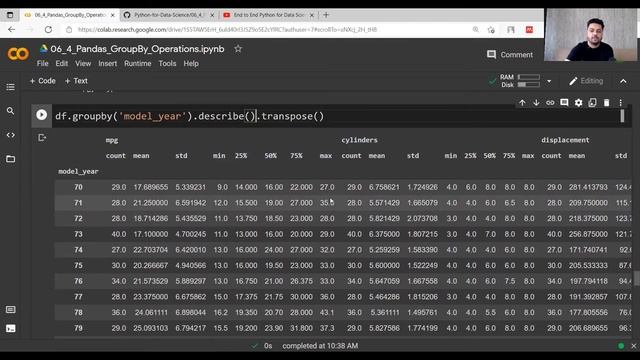Open the table of contents sidebar
The height and width of the screenshot is (360, 640).
11,87
